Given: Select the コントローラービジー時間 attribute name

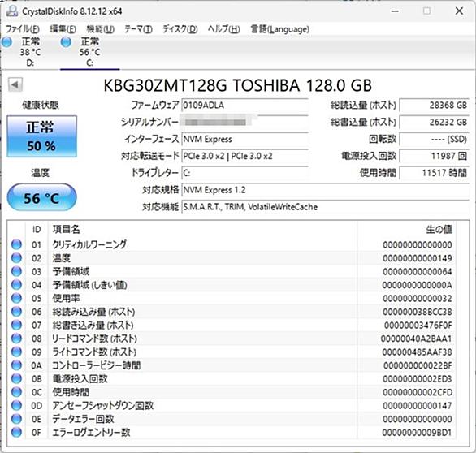Looking at the screenshot, I should pyautogui.click(x=96, y=365).
